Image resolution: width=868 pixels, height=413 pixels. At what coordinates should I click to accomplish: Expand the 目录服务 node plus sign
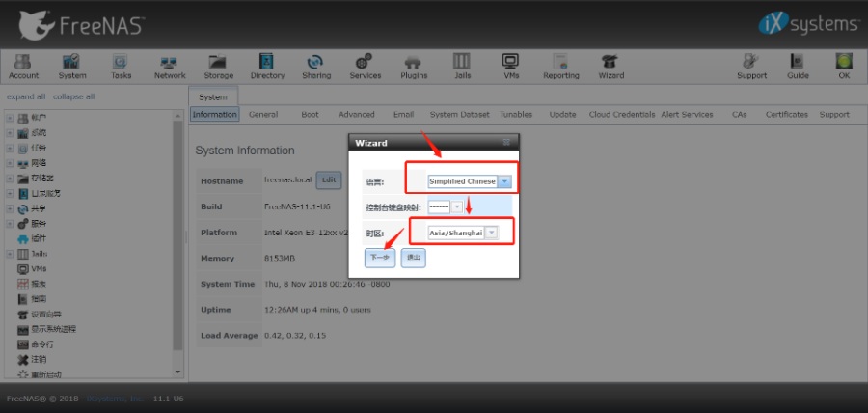[x=10, y=194]
